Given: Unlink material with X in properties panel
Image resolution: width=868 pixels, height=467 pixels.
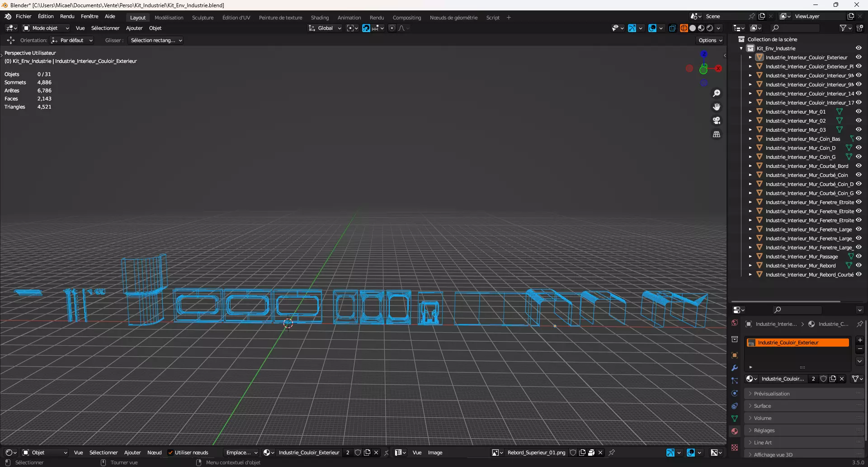Looking at the screenshot, I should (x=842, y=379).
